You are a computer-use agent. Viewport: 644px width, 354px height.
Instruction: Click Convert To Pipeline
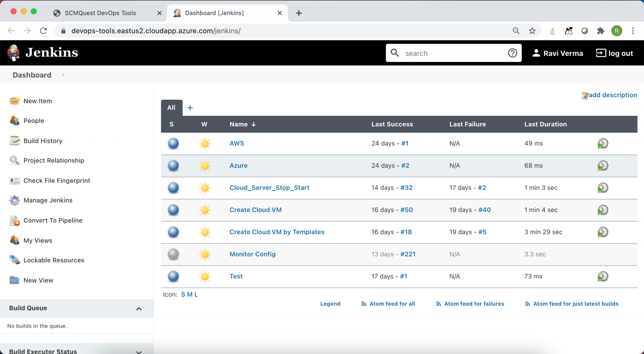point(53,220)
